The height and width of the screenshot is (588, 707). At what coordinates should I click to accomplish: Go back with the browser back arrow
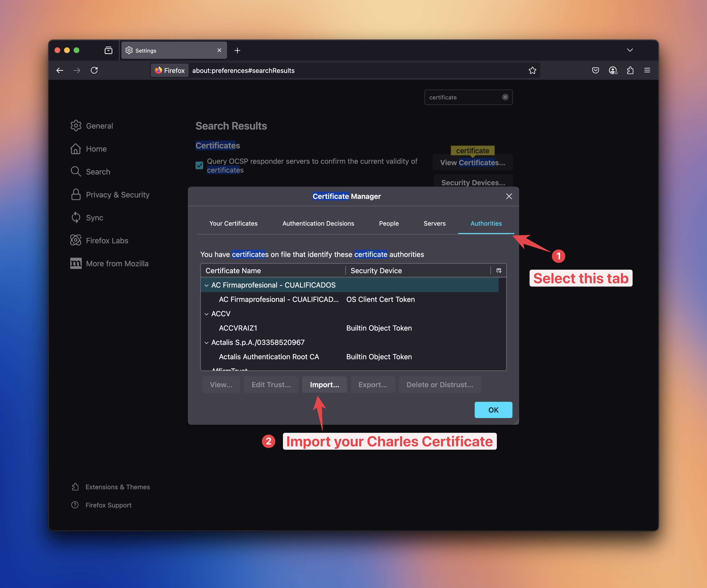(x=60, y=70)
